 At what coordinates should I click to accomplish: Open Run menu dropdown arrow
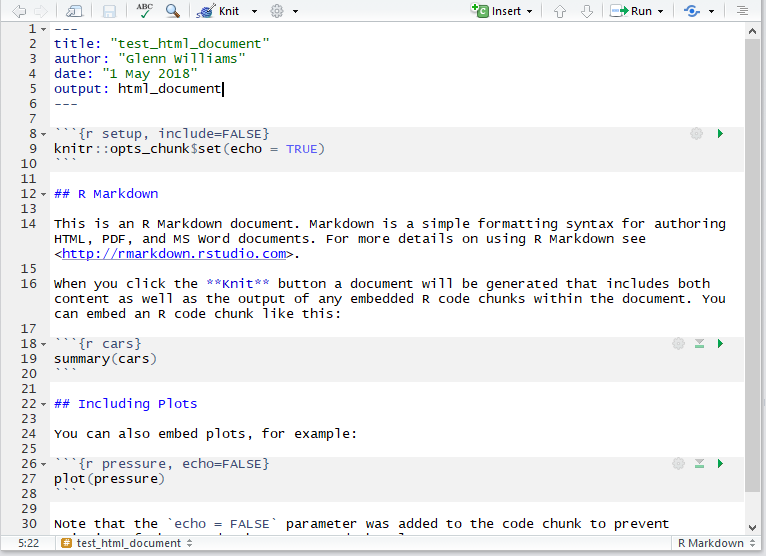pos(660,11)
